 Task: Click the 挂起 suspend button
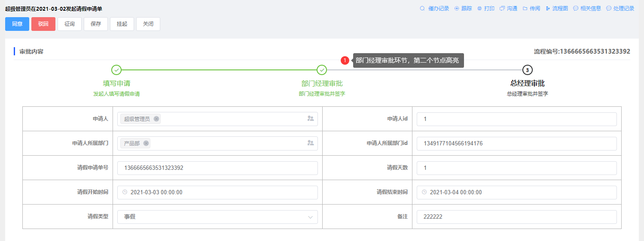pyautogui.click(x=122, y=24)
